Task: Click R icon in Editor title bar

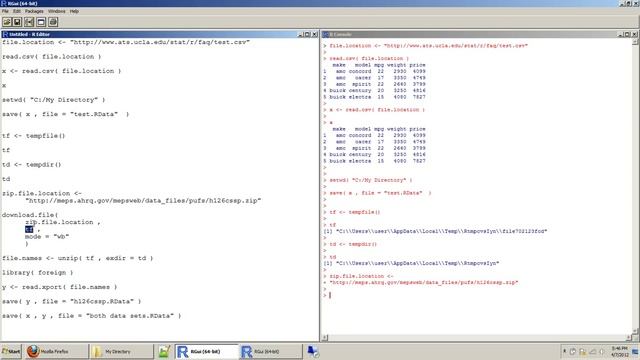Action: 5,34
